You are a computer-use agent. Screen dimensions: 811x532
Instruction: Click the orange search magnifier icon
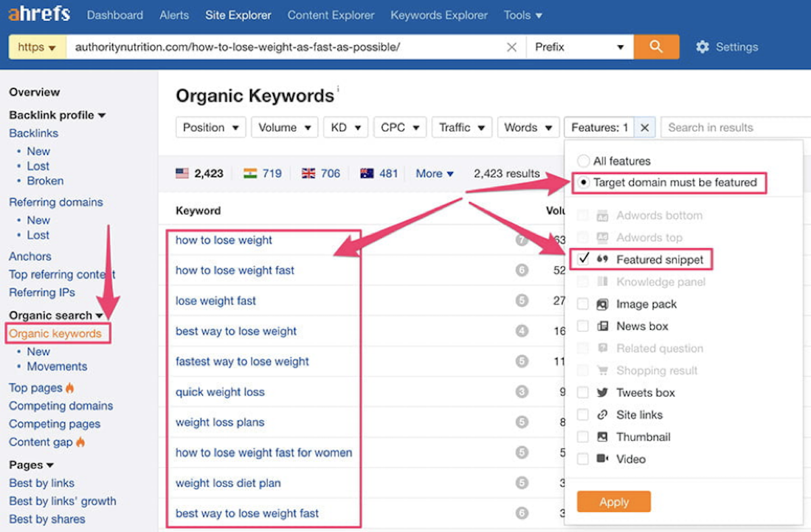pyautogui.click(x=656, y=47)
